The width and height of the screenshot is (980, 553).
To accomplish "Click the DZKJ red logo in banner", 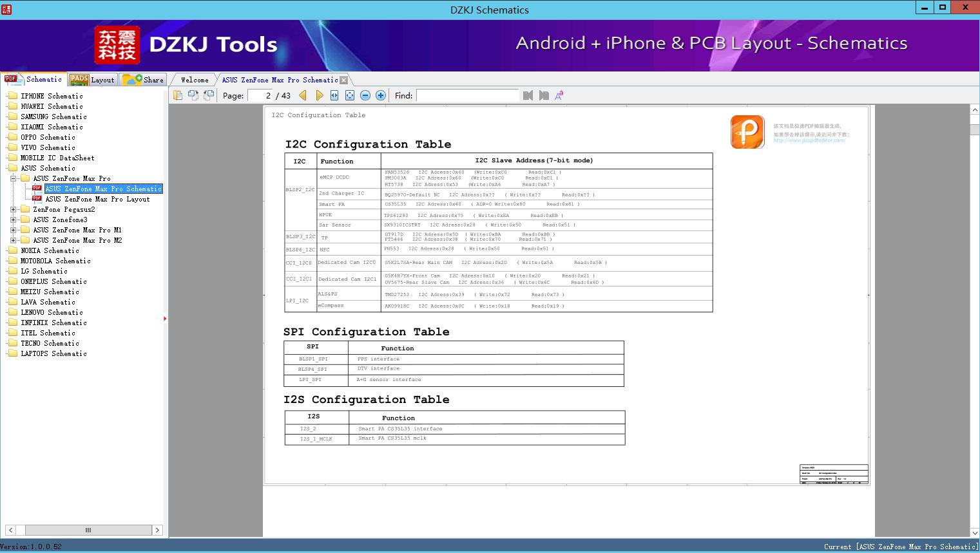I will tap(117, 45).
